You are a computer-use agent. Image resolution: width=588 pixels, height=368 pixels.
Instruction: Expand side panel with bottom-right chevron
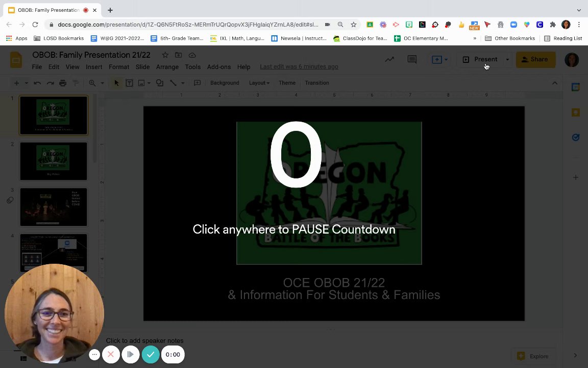coord(576,355)
